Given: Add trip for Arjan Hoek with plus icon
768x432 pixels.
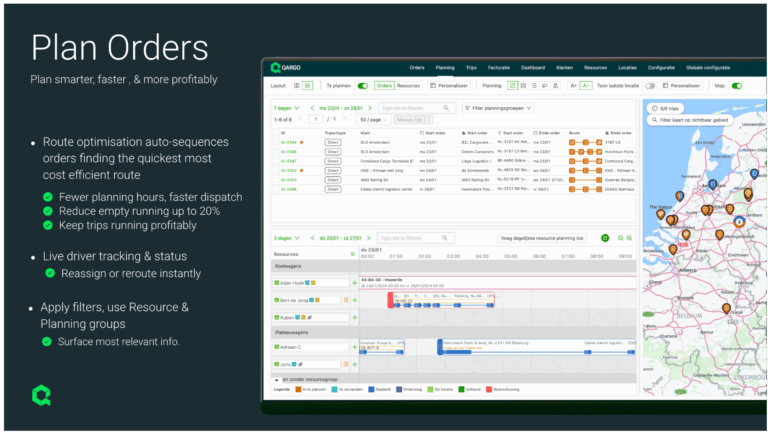Looking at the screenshot, I should [x=355, y=283].
